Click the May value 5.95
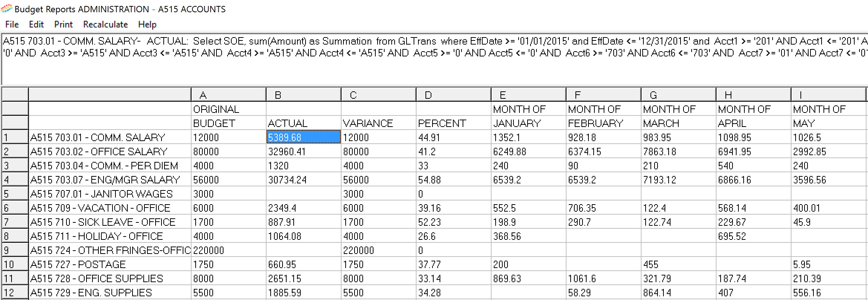 [x=828, y=264]
